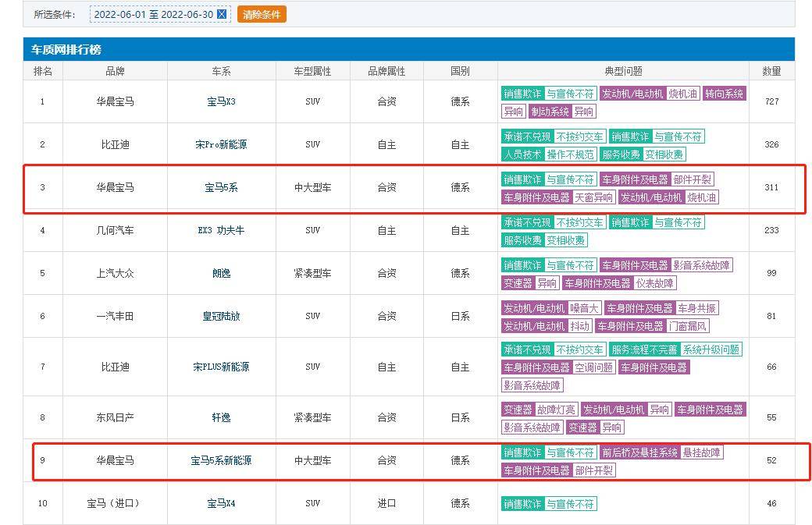The height and width of the screenshot is (525, 812).
Task: Click the 系统升级问题 tag in 宋PLUS row
Action: [x=711, y=350]
